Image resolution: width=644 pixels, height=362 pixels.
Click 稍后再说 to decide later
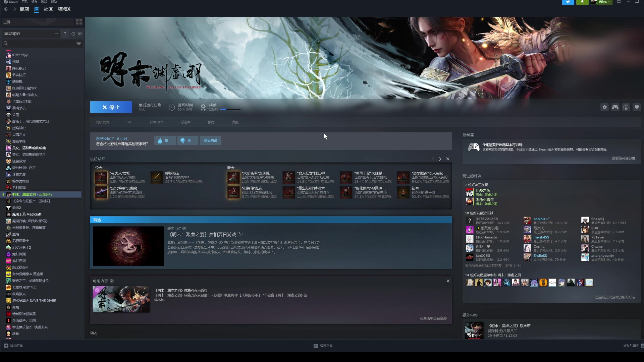(x=211, y=140)
